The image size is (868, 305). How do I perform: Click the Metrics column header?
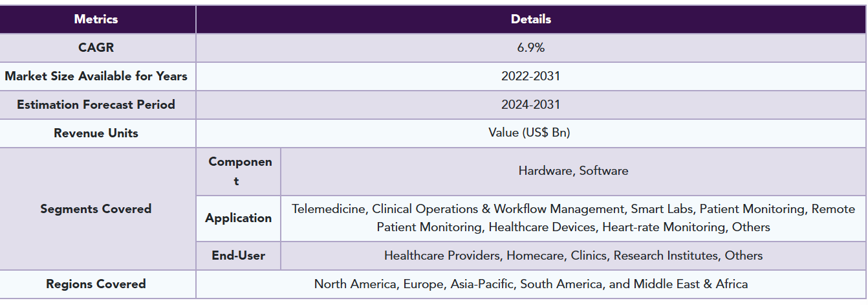(96, 19)
